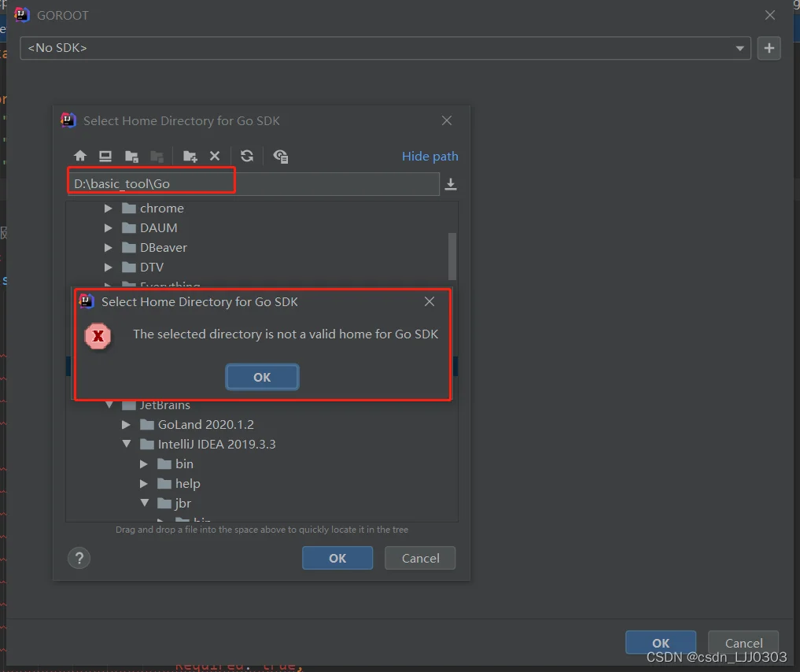This screenshot has height=672, width=800.
Task: Click the path field containing D:\basic_tool\Go
Action: point(252,184)
